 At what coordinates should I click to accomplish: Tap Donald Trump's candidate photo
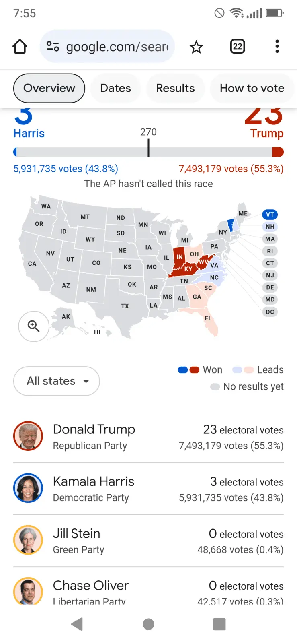(28, 436)
